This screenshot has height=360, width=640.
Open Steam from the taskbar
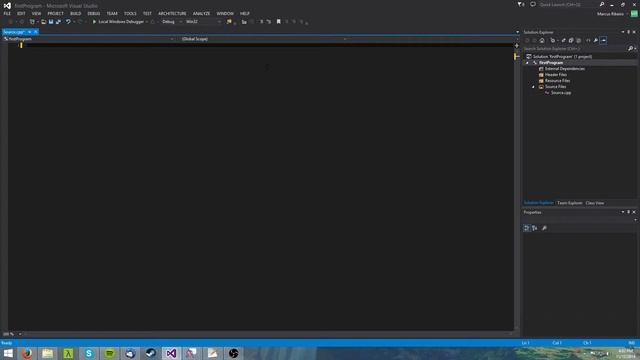coord(151,353)
